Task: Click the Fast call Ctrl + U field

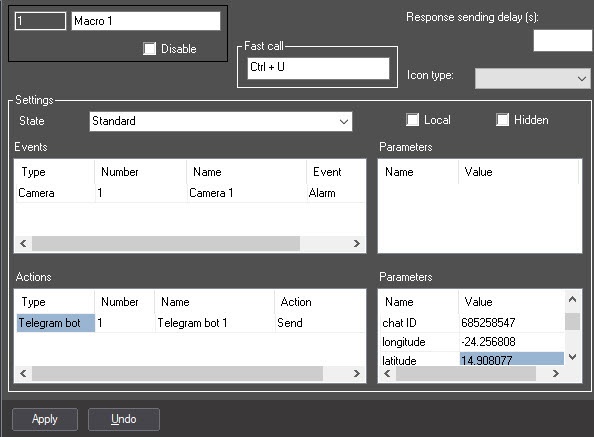Action: 318,68
